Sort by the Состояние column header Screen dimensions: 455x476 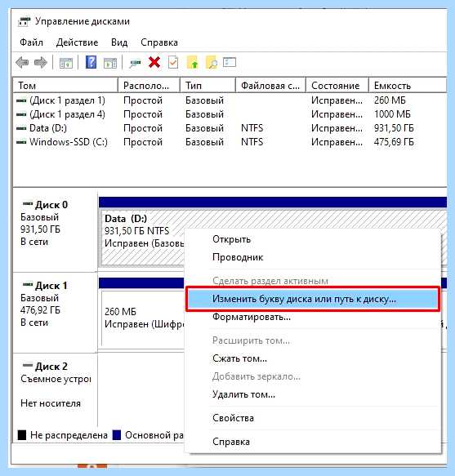click(337, 86)
